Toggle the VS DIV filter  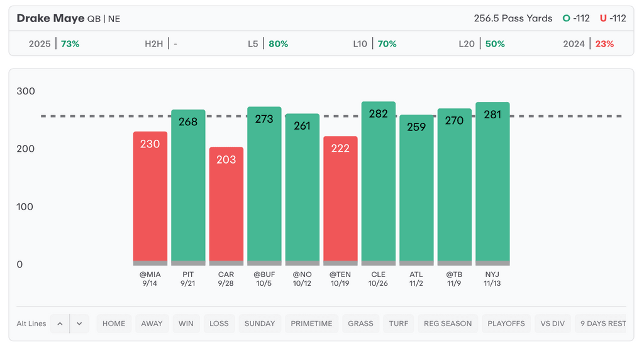click(553, 324)
